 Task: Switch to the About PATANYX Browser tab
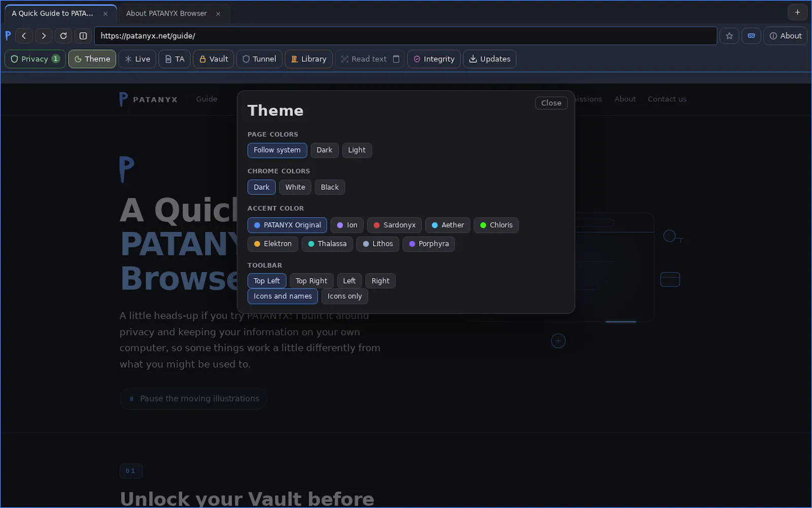(166, 14)
